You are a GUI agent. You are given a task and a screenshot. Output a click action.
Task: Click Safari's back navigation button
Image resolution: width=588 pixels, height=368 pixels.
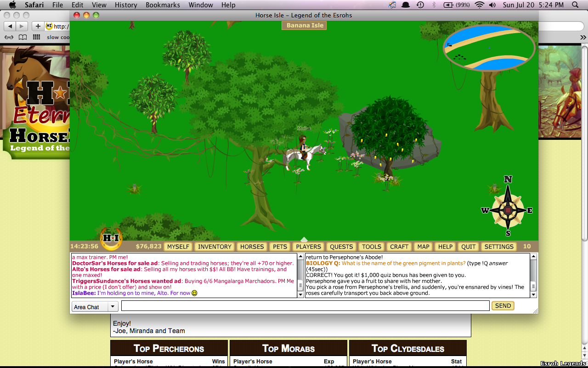(x=10, y=26)
